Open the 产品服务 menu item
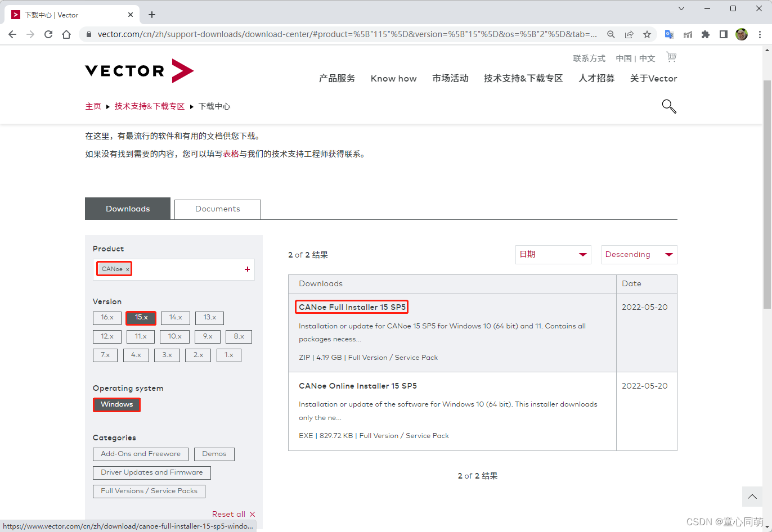 (337, 79)
